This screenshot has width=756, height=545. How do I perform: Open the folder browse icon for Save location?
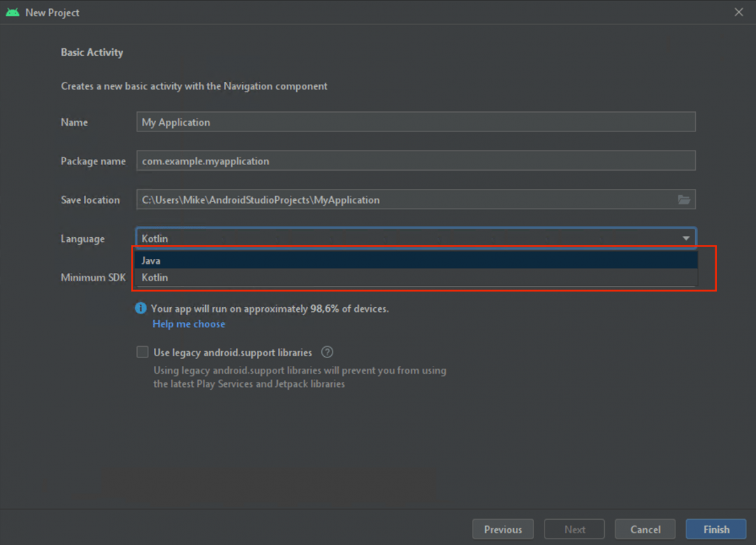click(x=684, y=200)
